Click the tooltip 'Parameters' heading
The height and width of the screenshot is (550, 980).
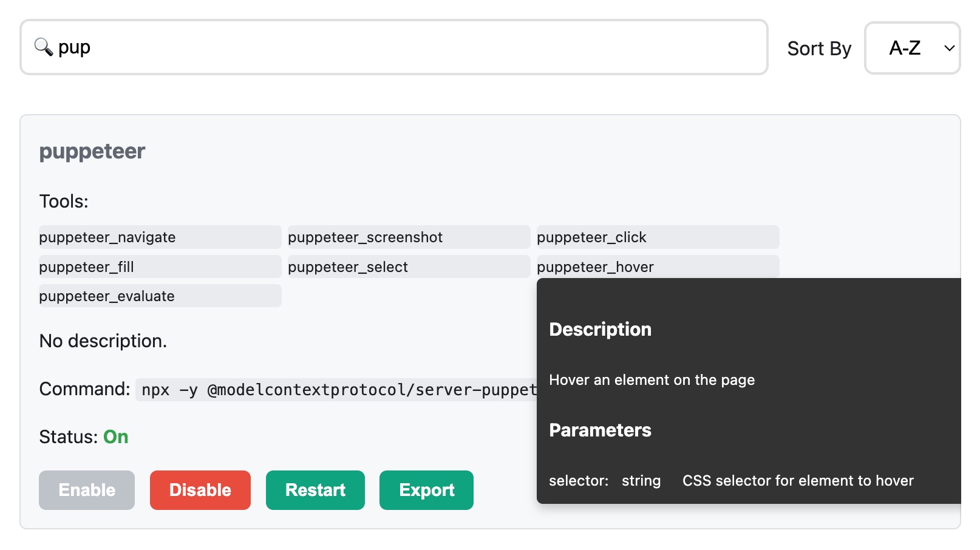click(x=600, y=430)
